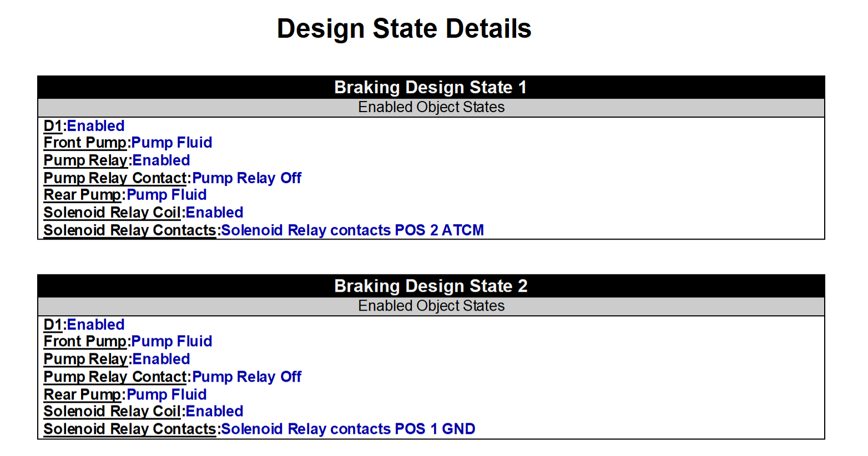Screen dimensions: 868x456
Task: Click 'Solenoid Relay contacts POS 2 ATCM' text
Action: click(x=352, y=230)
